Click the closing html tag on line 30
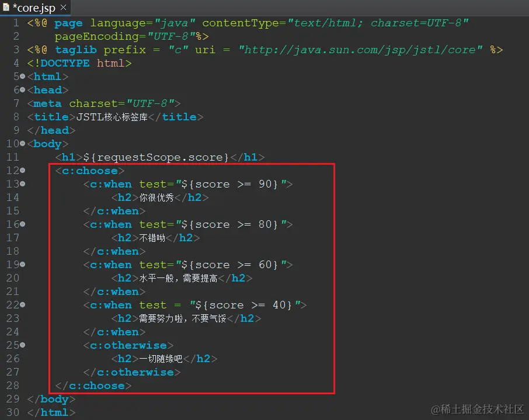The image size is (529, 420). (x=51, y=412)
